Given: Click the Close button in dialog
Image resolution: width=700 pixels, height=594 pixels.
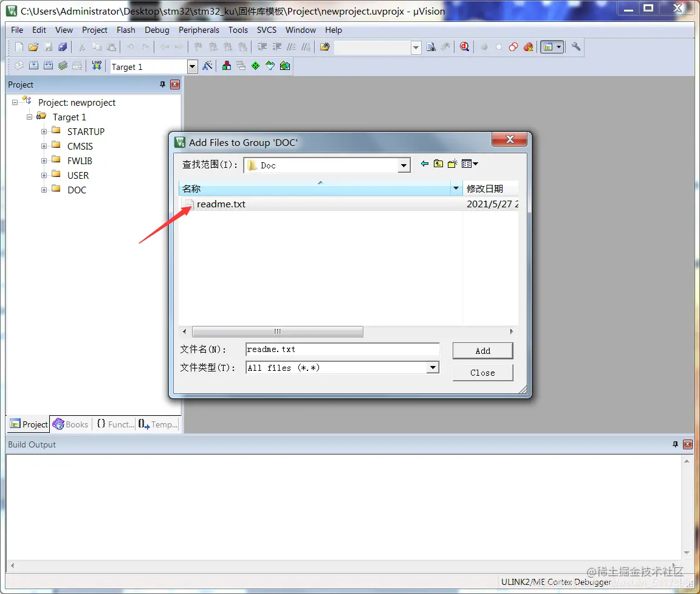Looking at the screenshot, I should coord(482,373).
